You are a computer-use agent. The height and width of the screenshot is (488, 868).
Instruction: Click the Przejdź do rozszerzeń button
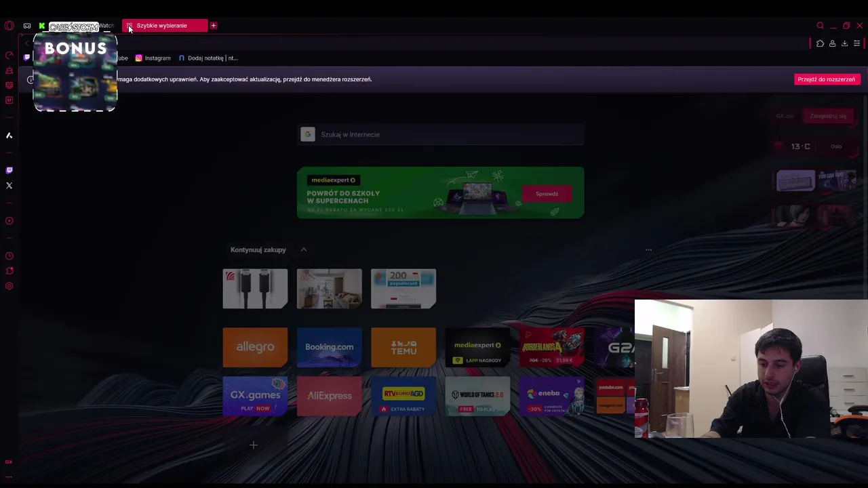827,79
